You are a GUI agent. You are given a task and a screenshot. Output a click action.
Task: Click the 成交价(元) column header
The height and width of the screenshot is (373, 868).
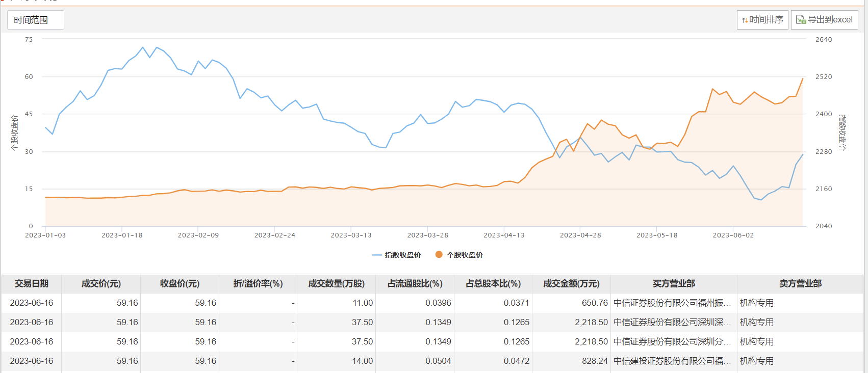[x=101, y=284]
